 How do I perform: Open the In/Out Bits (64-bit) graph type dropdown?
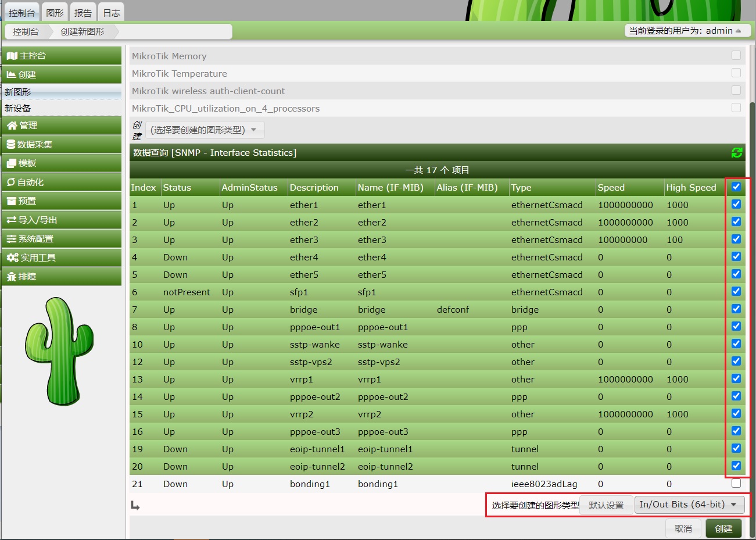click(x=688, y=505)
